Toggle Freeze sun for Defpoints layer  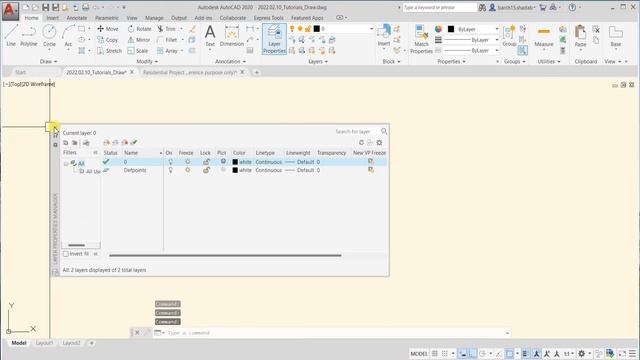click(187, 170)
